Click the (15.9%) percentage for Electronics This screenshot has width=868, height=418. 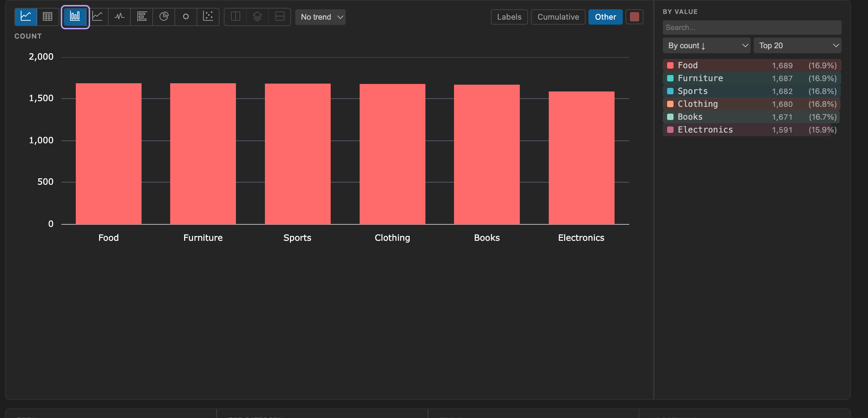tap(823, 130)
